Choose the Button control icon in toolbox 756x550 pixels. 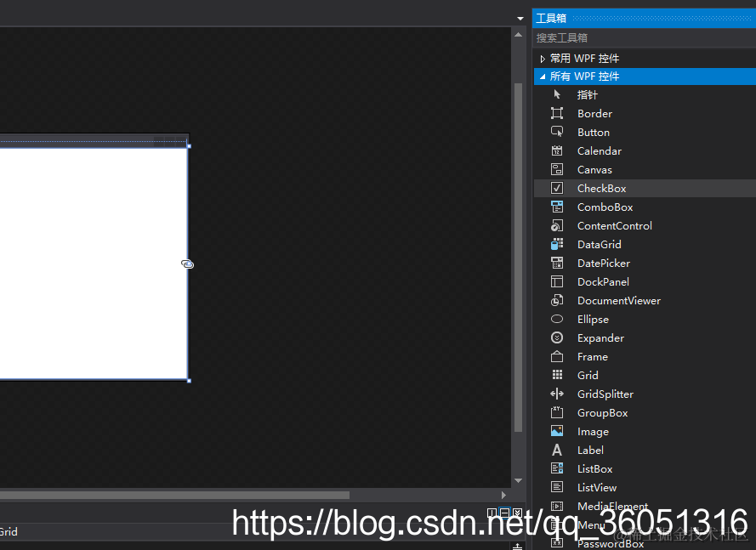tap(557, 132)
